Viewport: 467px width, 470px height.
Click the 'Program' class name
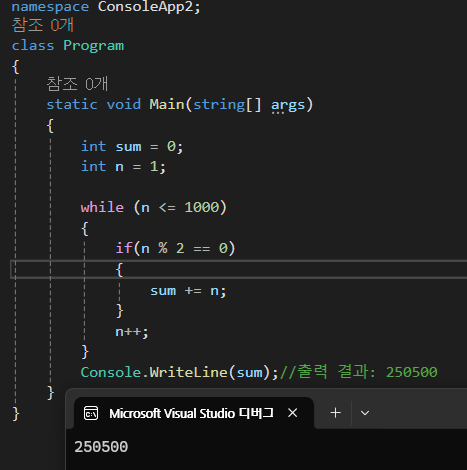click(x=94, y=46)
